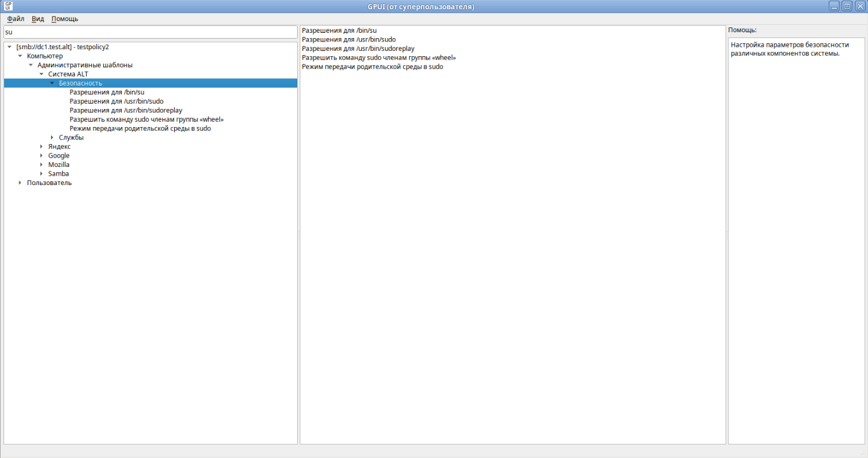Open 'Разрешения для /usr/bin/sudoreplay' in the center list

tap(358, 49)
